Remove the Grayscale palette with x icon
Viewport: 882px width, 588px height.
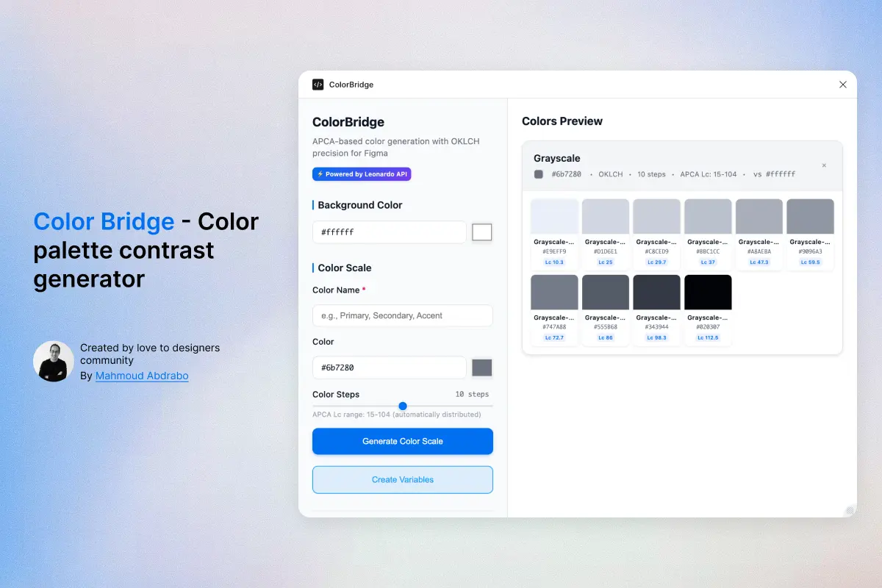pos(824,165)
